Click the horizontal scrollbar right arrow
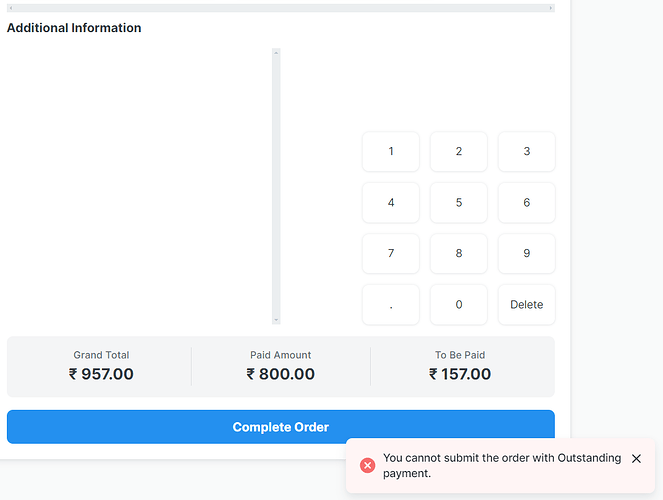Screen dimensions: 663x500 pyautogui.click(x=551, y=8)
